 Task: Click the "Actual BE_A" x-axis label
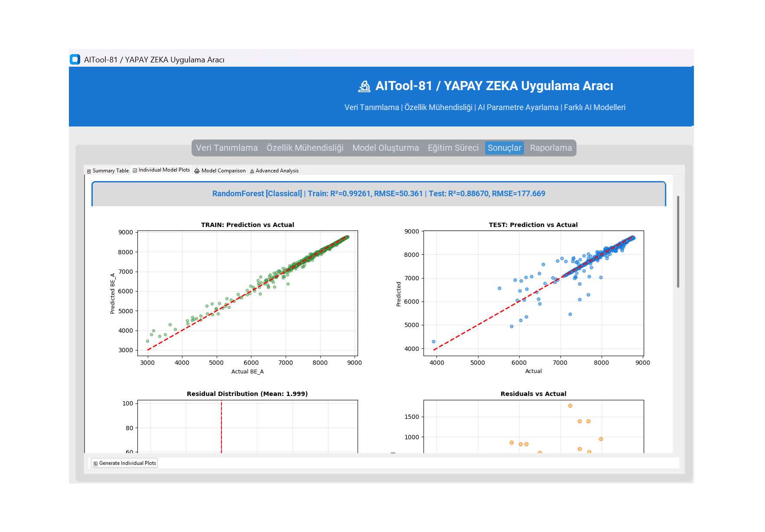click(247, 372)
